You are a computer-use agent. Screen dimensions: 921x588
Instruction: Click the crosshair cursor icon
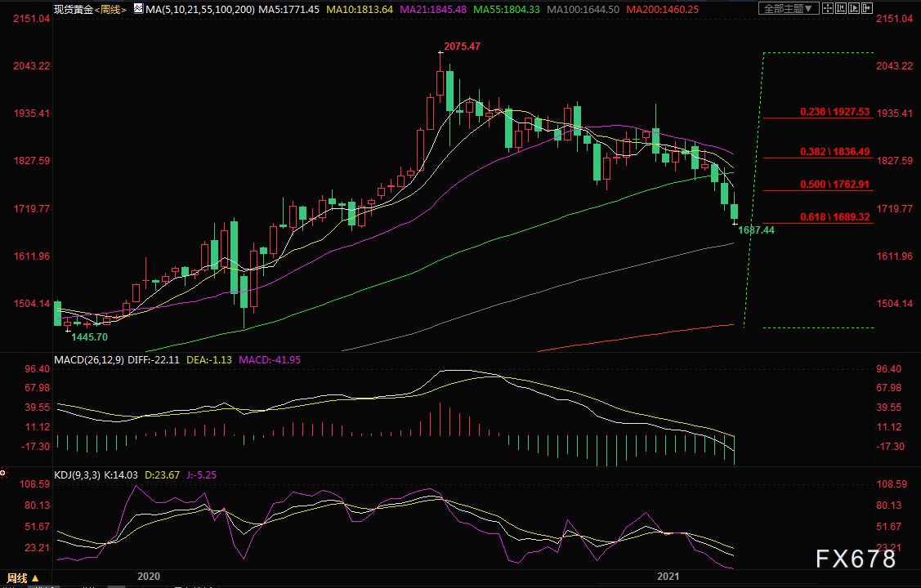[x=828, y=8]
